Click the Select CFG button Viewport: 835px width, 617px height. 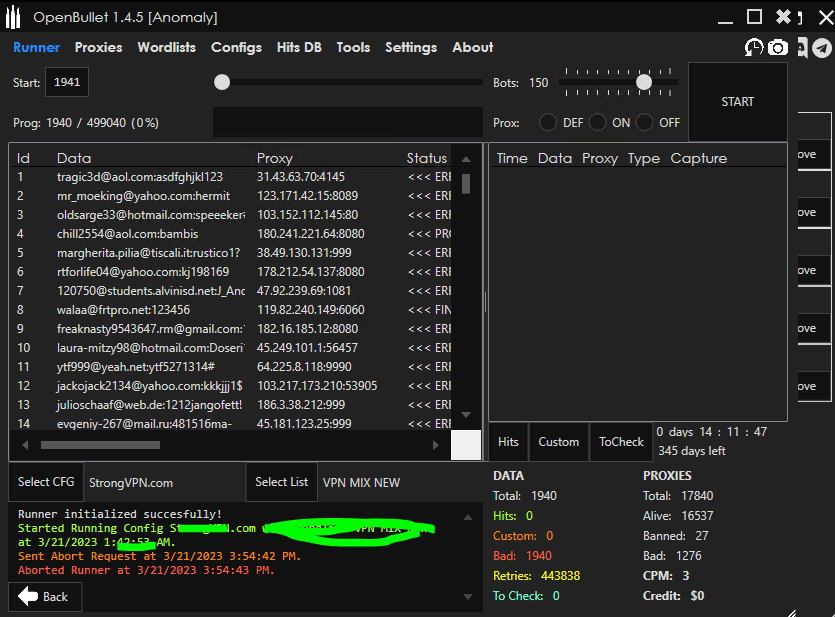[46, 482]
